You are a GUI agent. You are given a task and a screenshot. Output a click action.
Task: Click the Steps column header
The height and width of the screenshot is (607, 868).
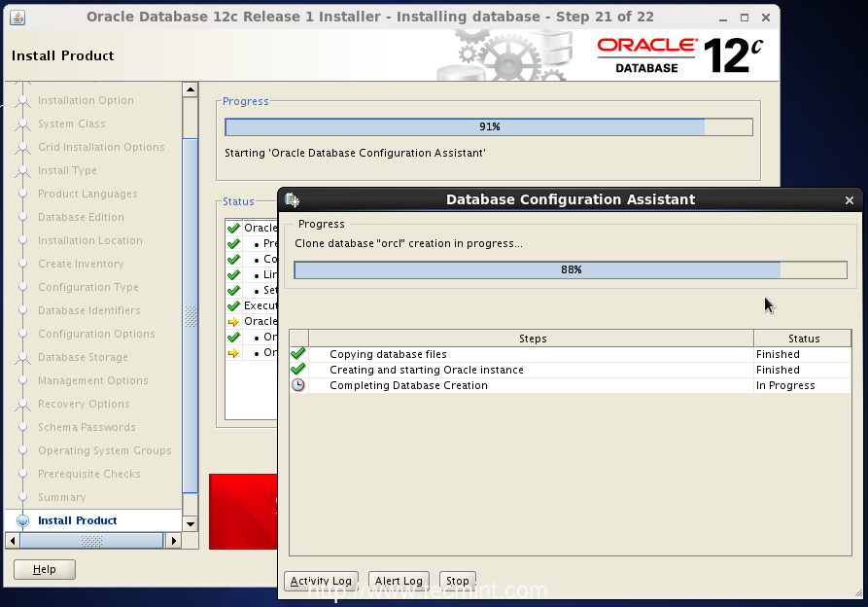click(x=532, y=339)
